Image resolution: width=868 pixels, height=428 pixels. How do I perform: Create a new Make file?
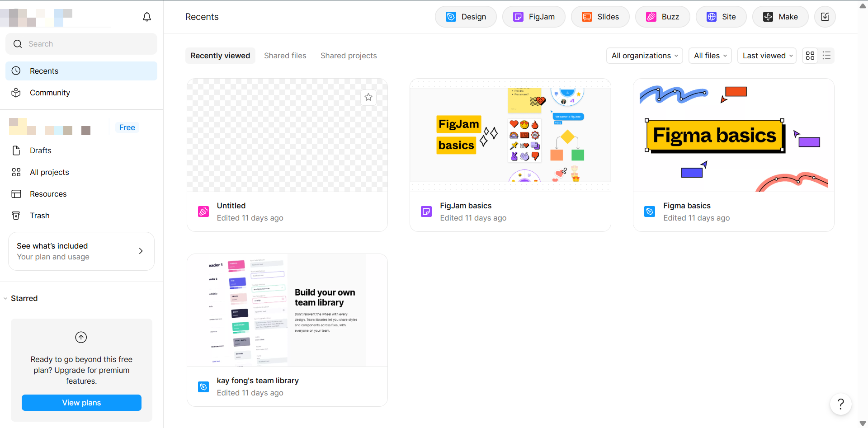tap(780, 17)
